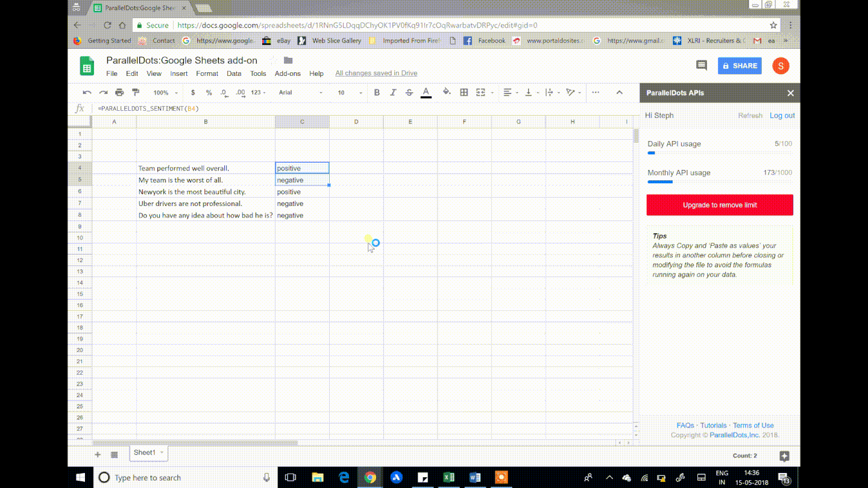This screenshot has width=868, height=488.
Task: Open the File menu
Action: (x=112, y=74)
